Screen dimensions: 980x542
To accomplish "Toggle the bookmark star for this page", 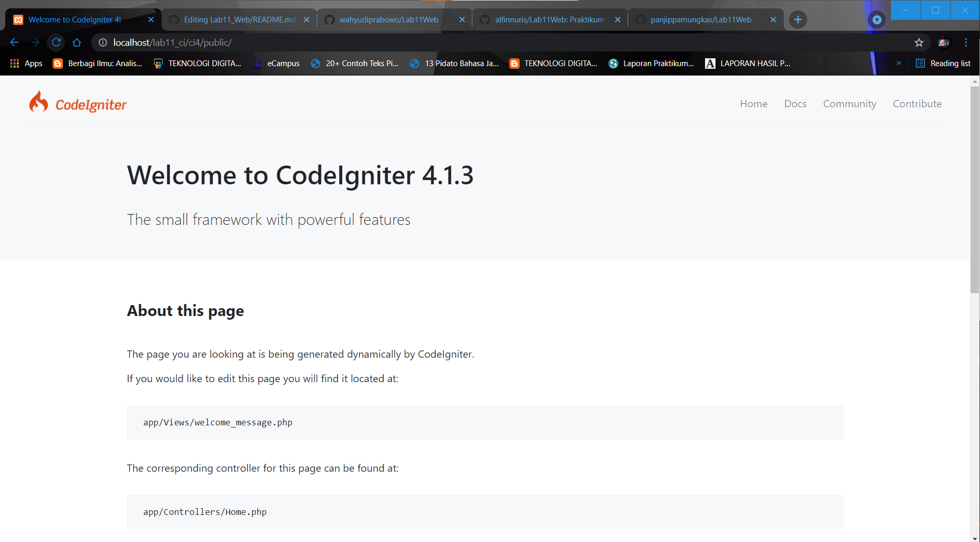I will 919,42.
